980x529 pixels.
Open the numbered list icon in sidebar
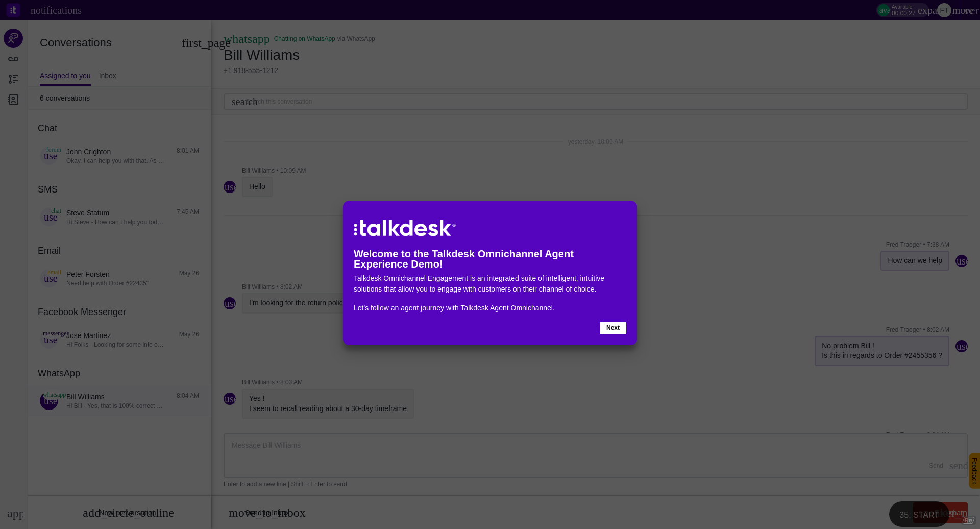tap(13, 79)
